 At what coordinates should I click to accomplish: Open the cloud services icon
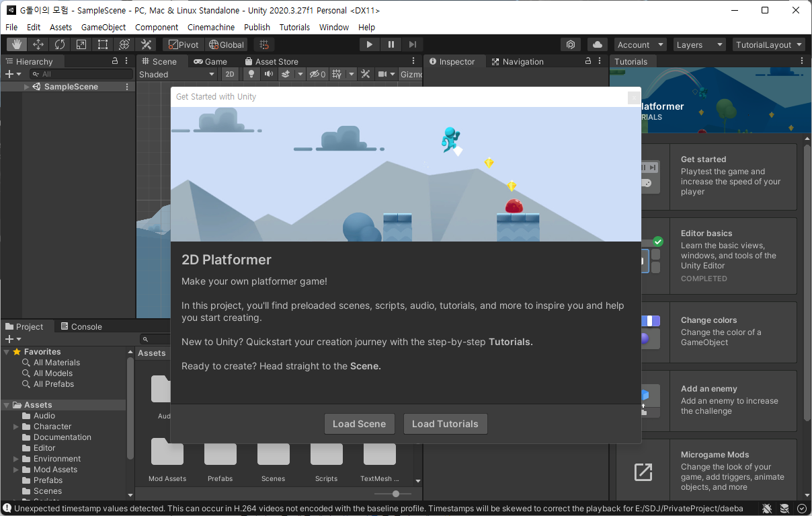tap(598, 44)
